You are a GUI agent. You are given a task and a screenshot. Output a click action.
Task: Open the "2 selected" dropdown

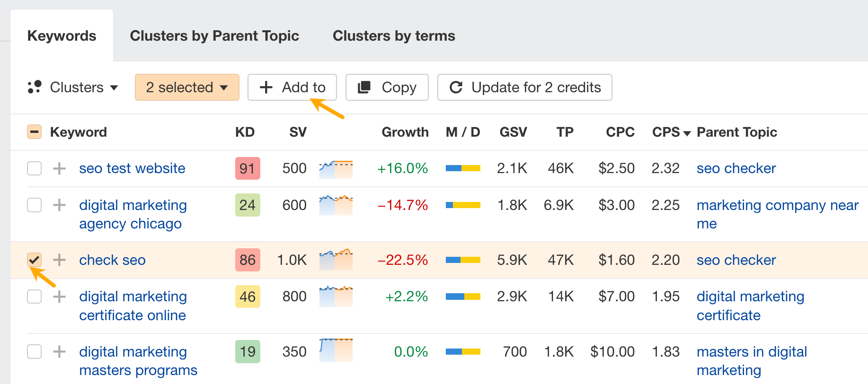coord(186,87)
